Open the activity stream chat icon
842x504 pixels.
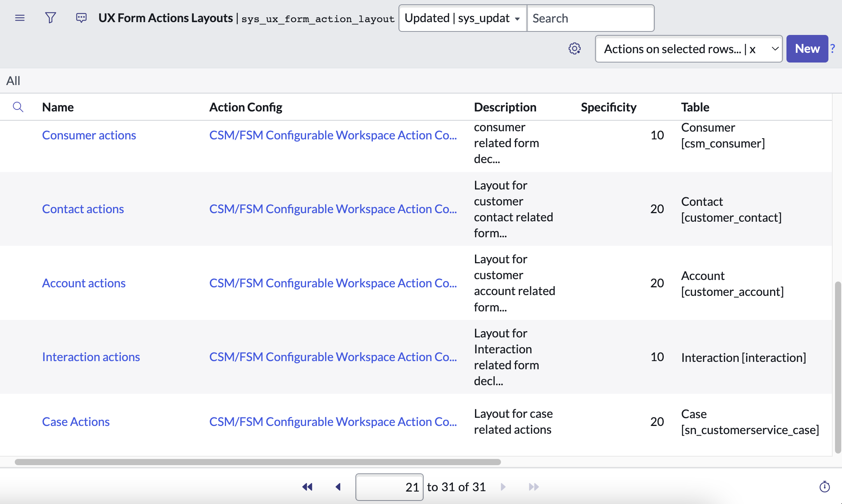[81, 18]
